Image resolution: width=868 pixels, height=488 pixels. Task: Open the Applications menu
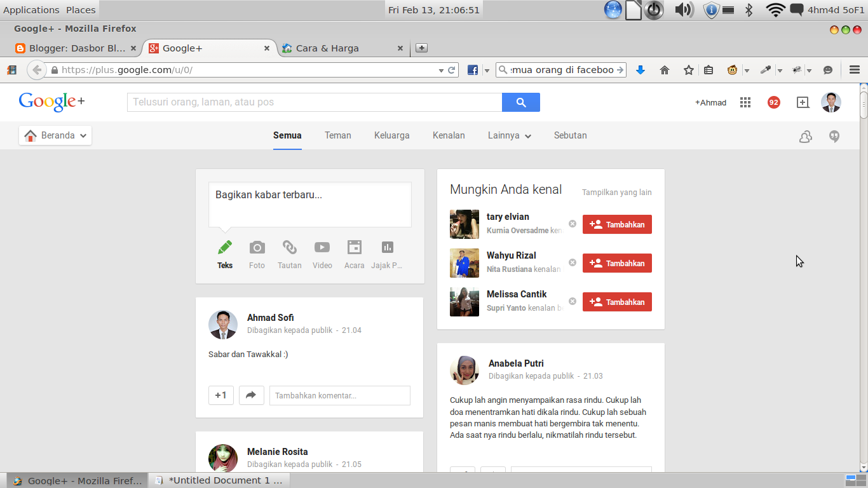(x=31, y=10)
